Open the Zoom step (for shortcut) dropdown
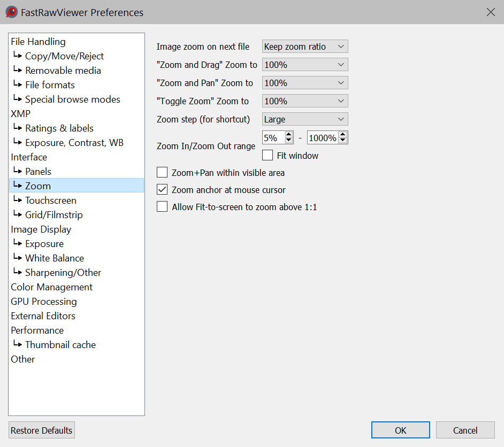Screen dimensions: 504x447 tap(305, 119)
